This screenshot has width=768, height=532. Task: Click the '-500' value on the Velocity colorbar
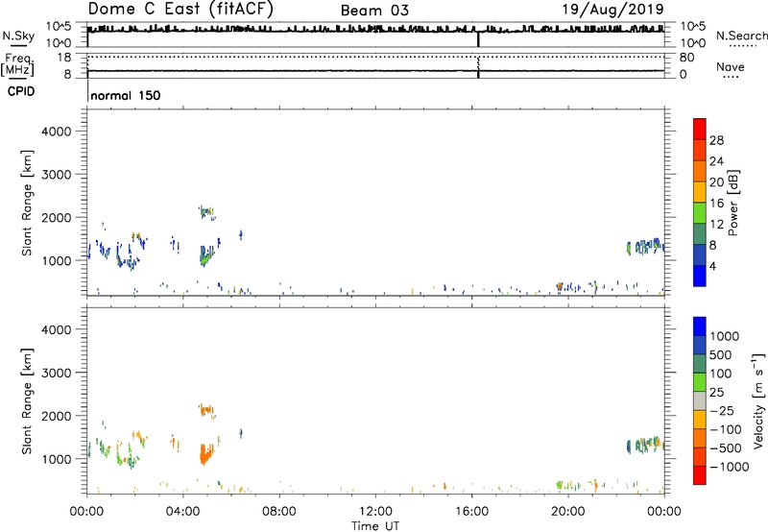click(x=725, y=448)
